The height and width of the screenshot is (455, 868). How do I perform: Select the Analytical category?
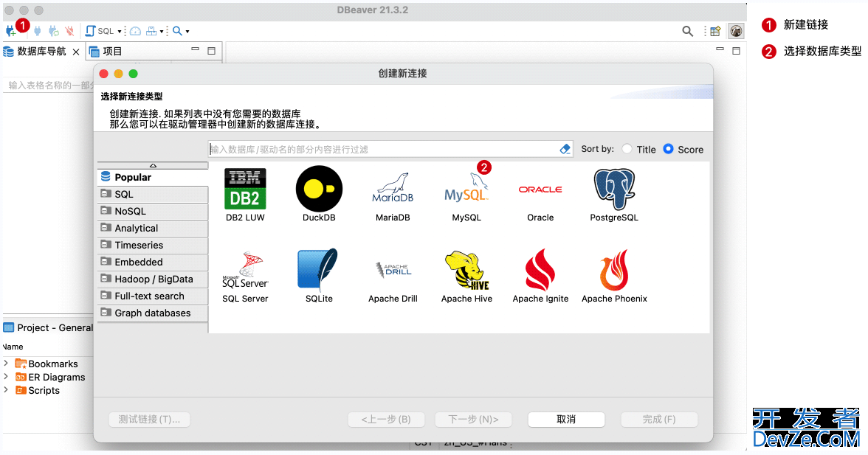coord(153,228)
